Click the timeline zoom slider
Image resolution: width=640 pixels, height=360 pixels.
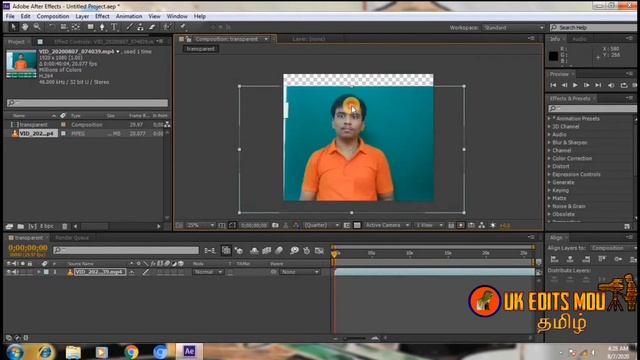[355, 338]
